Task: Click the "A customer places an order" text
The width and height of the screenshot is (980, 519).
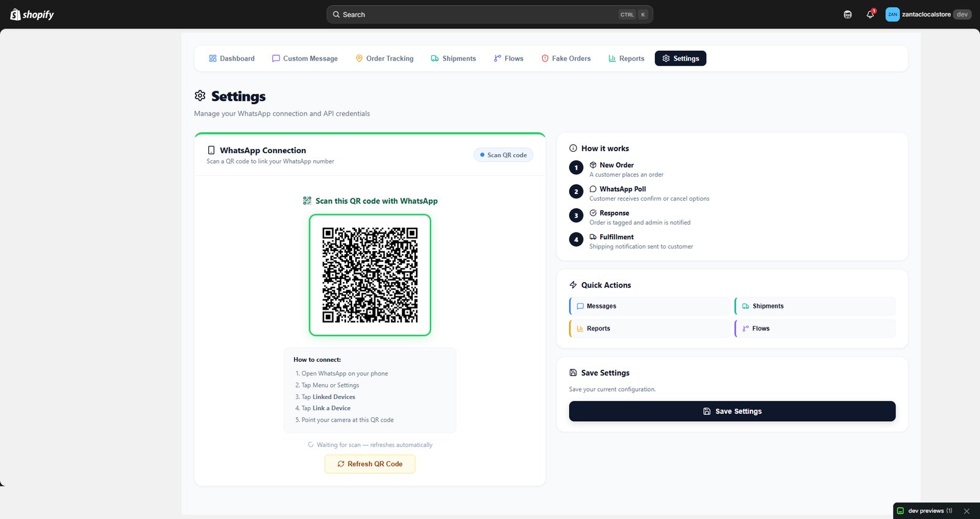Action: (x=627, y=174)
